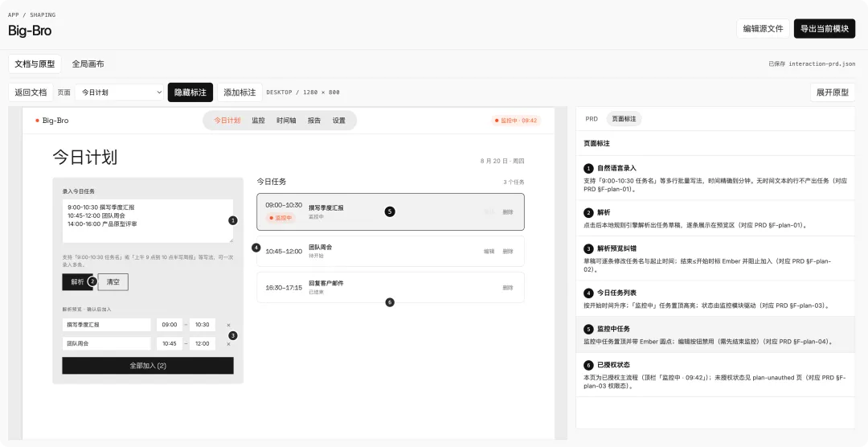Image resolution: width=868 pixels, height=447 pixels.
Task: Select the 回复客户邮件 task card
Action: [x=391, y=288]
